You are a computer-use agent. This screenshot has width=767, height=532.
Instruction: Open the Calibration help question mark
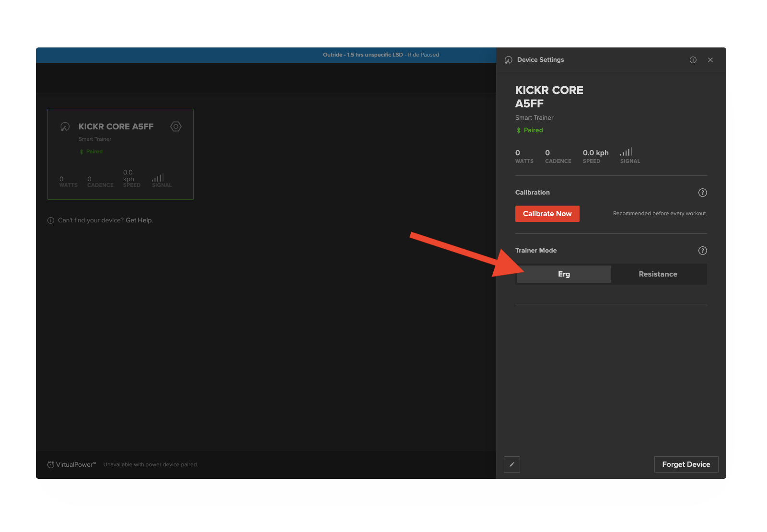click(702, 193)
